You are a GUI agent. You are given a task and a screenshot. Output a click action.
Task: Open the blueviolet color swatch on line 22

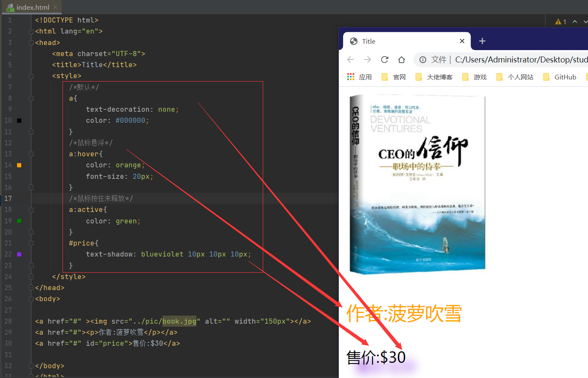point(19,254)
